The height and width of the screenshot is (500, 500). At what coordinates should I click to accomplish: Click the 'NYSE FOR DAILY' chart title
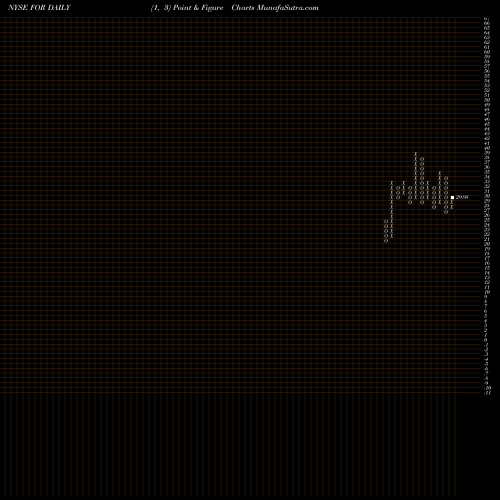click(x=39, y=8)
